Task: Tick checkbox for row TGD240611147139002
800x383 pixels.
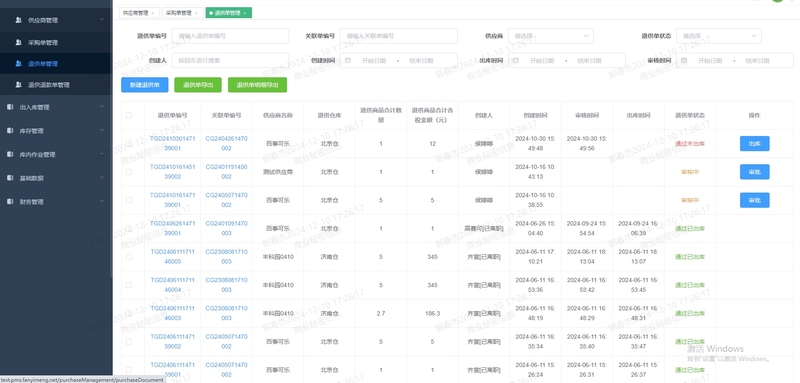Action: [129, 342]
